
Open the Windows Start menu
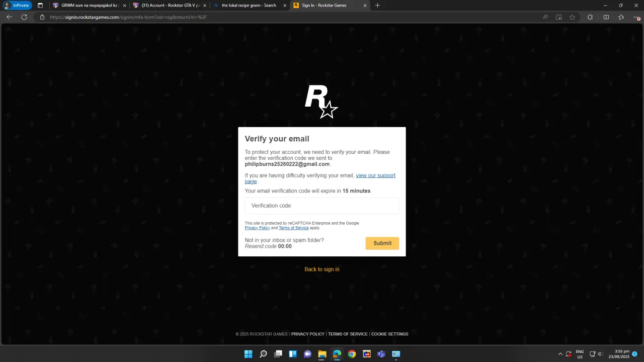[x=248, y=354]
